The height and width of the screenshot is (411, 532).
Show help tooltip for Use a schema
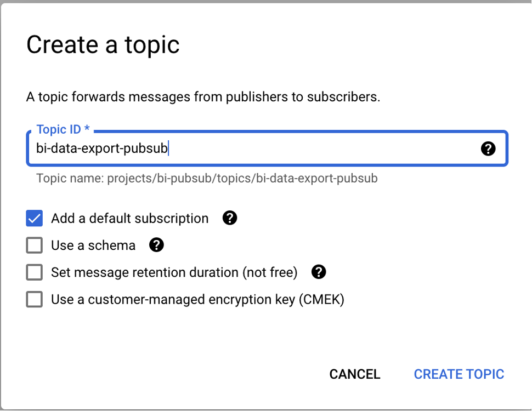[x=156, y=245]
